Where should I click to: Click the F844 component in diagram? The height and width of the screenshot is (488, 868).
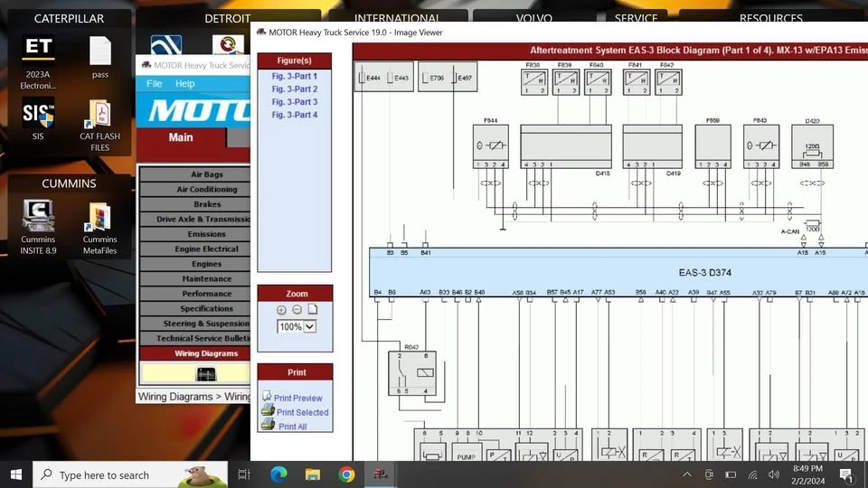click(x=490, y=145)
